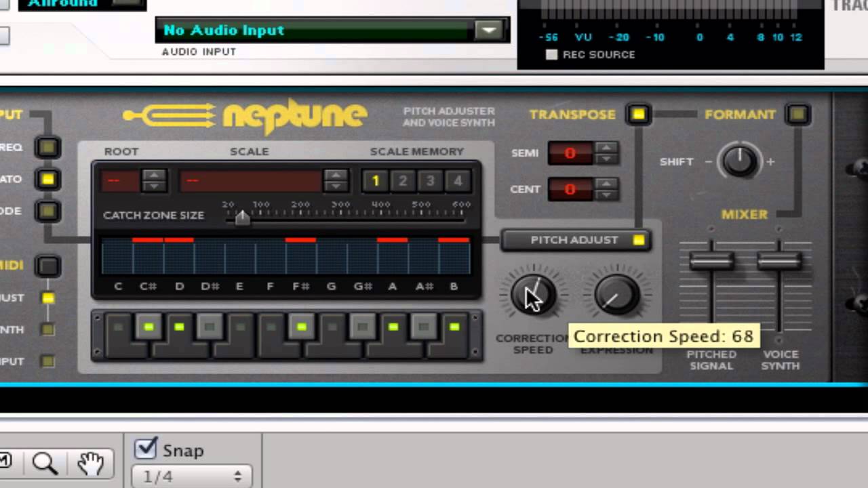Click the MIDI target button

point(47,266)
